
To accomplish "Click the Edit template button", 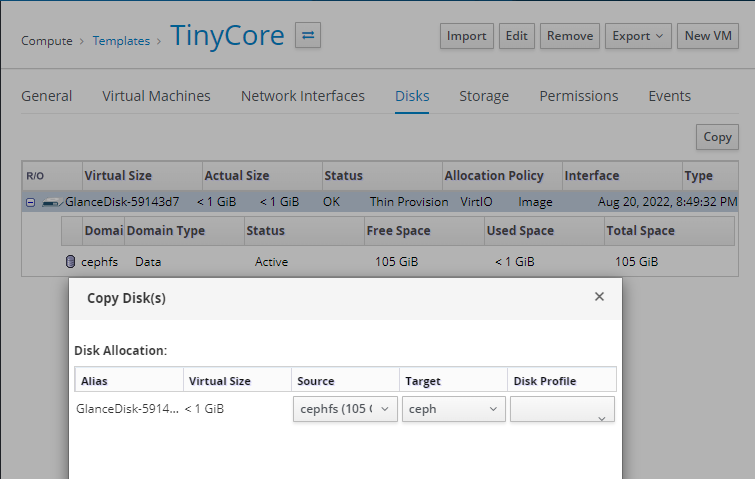I will 516,36.
